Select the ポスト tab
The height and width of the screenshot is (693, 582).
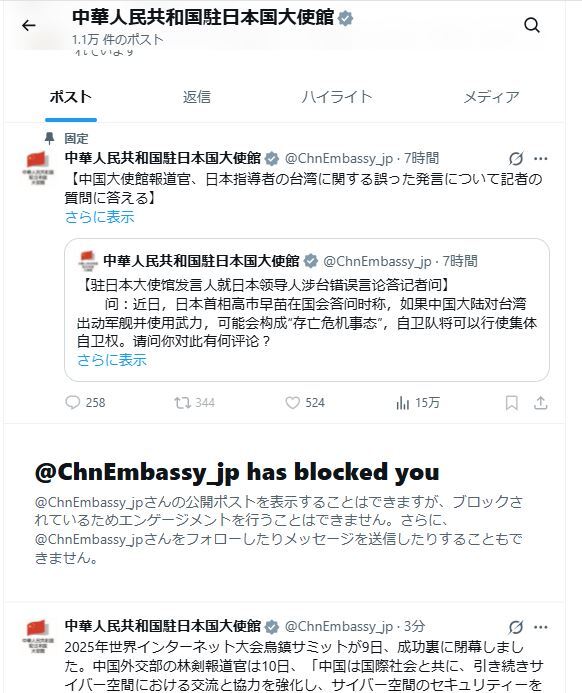point(71,97)
